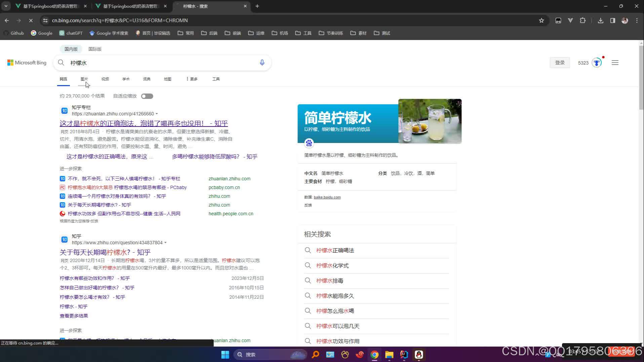
Task: Open QQ from the taskbar
Action: [x=419, y=354]
